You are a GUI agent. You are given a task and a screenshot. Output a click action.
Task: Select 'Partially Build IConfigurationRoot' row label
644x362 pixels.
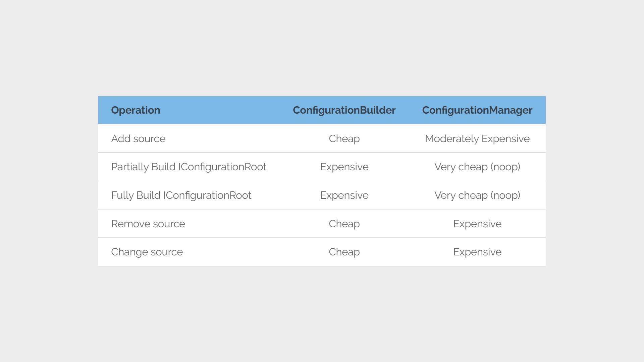[189, 167]
